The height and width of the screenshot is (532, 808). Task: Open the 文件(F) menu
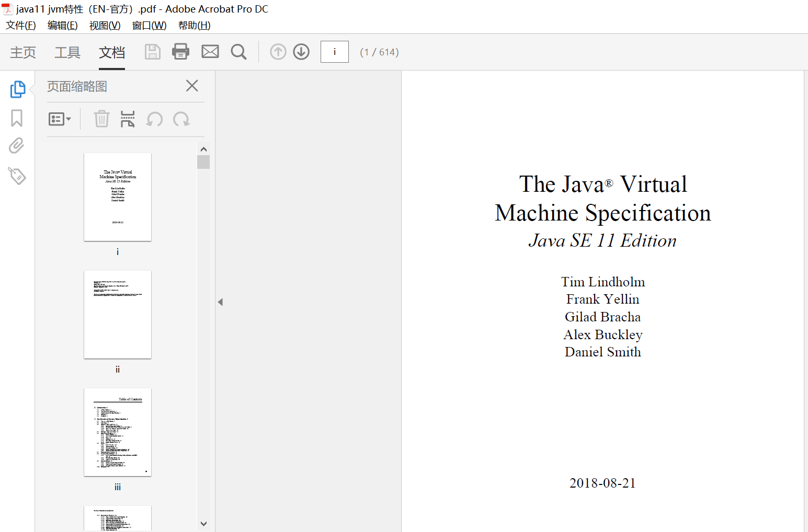tap(21, 26)
